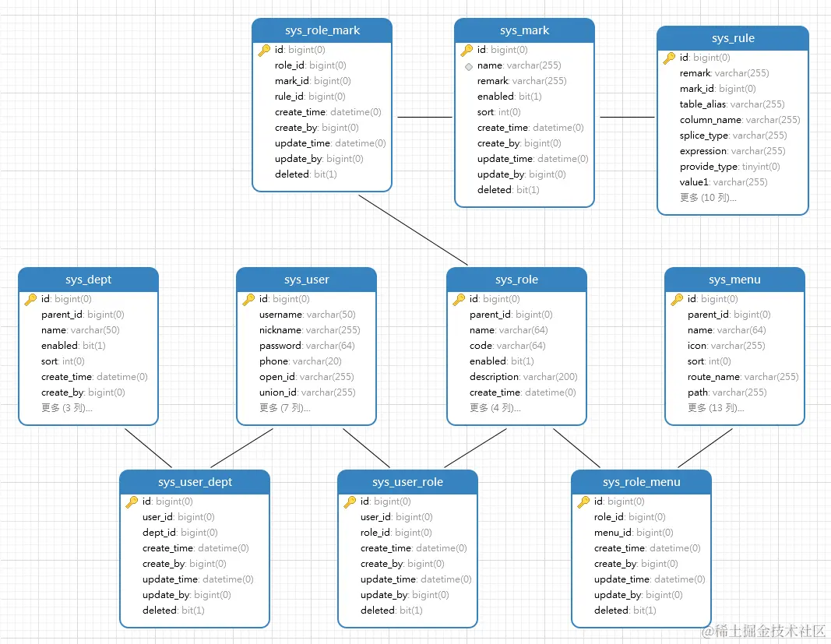Click the splice_type column in sys_rule
This screenshot has height=644, width=831.
[733, 135]
